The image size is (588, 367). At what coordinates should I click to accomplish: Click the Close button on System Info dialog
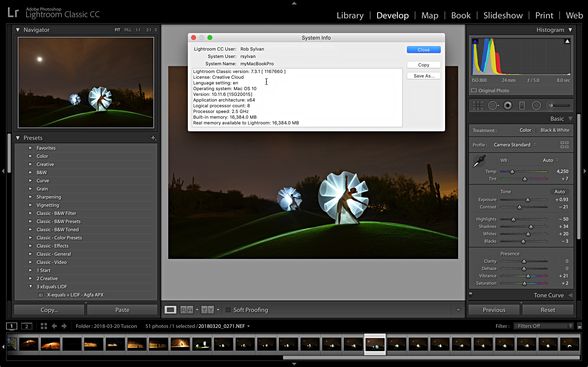pyautogui.click(x=423, y=50)
